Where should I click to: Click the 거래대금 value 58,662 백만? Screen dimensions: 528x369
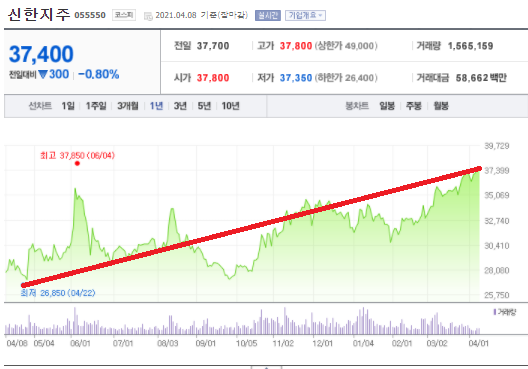pos(481,78)
